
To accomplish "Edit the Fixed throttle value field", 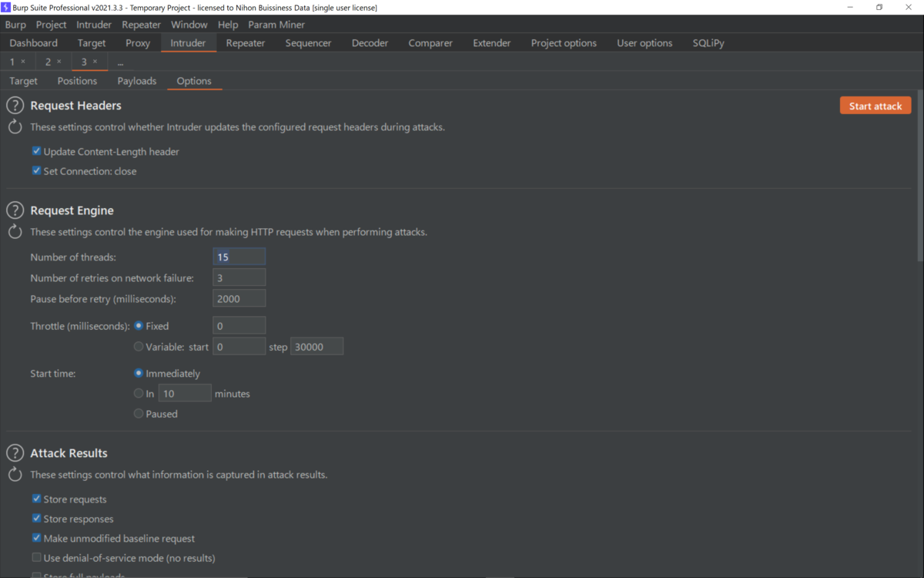I will click(x=239, y=326).
